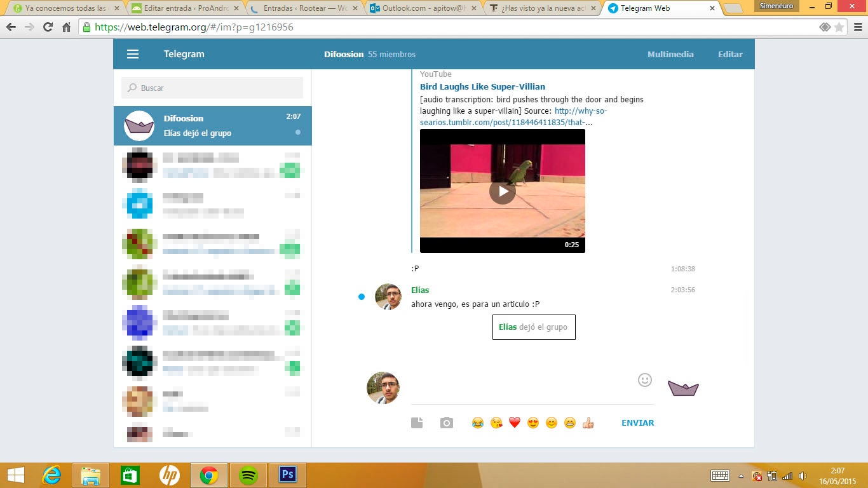Click the address bar URL
This screenshot has width=868, height=488.
[194, 27]
